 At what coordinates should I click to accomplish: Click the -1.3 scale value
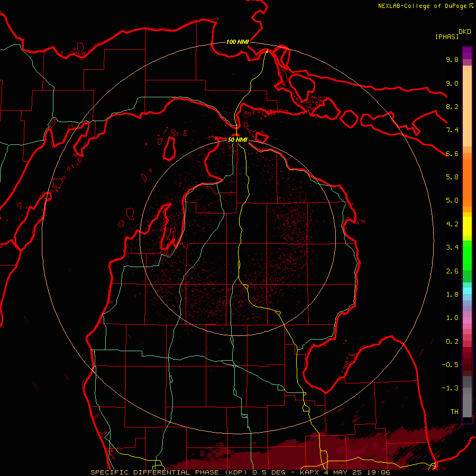tap(450, 388)
